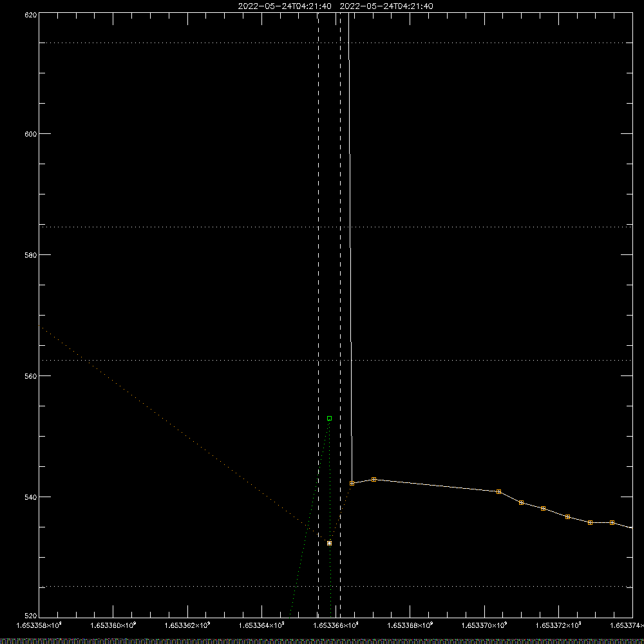Select orange marker at the curve's peak near 543
Image resolution: width=644 pixels, height=644 pixels.
[x=374, y=479]
